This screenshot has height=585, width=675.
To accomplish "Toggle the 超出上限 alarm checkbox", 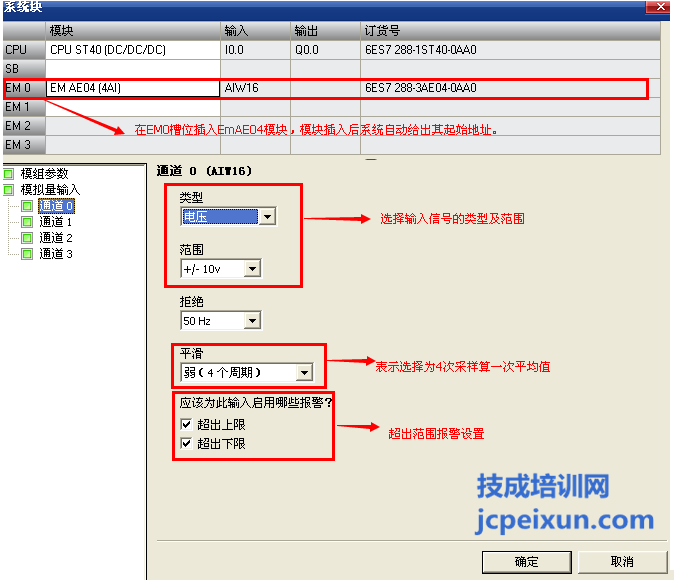I will [x=186, y=425].
